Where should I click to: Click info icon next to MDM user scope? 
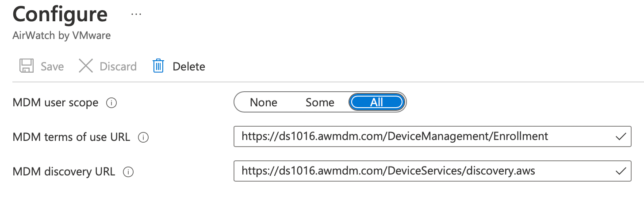111,103
